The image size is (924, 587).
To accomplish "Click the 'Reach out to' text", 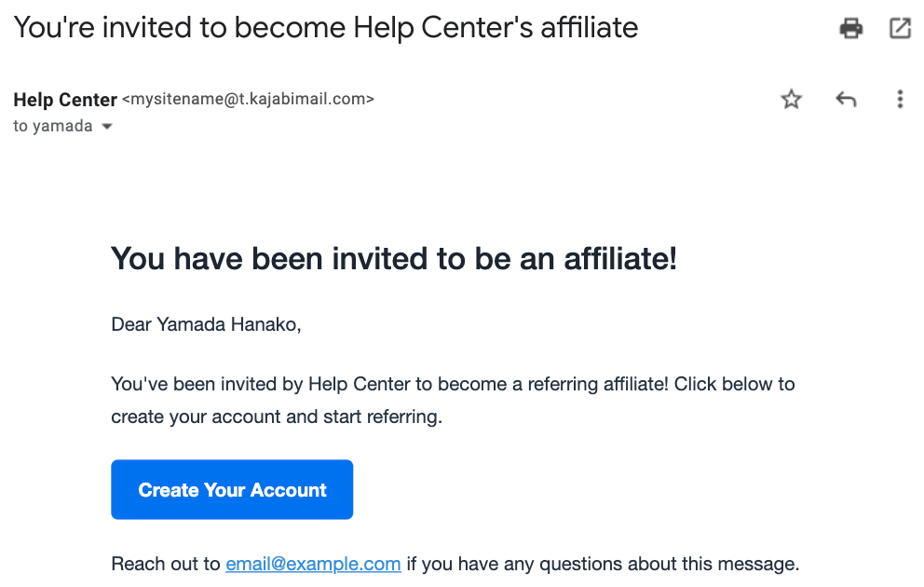I will 166,564.
